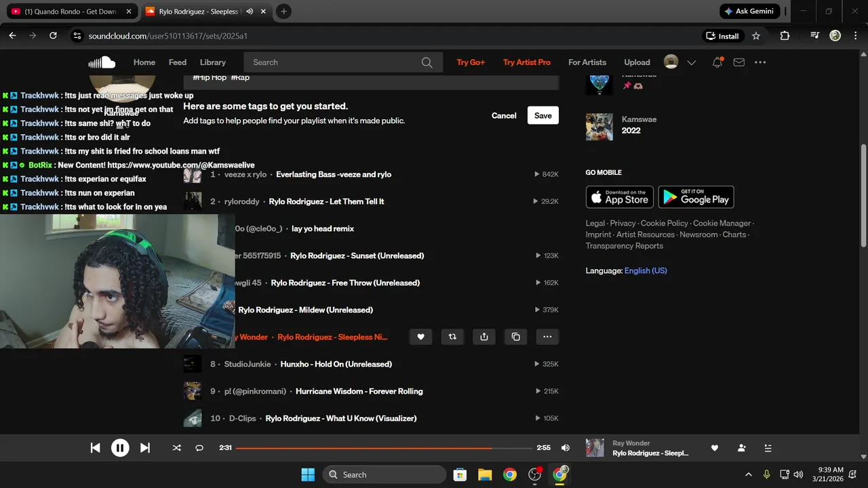Viewport: 868px width, 488px height.
Task: Switch to the Quando Rondo YouTube tab
Action: click(x=70, y=12)
